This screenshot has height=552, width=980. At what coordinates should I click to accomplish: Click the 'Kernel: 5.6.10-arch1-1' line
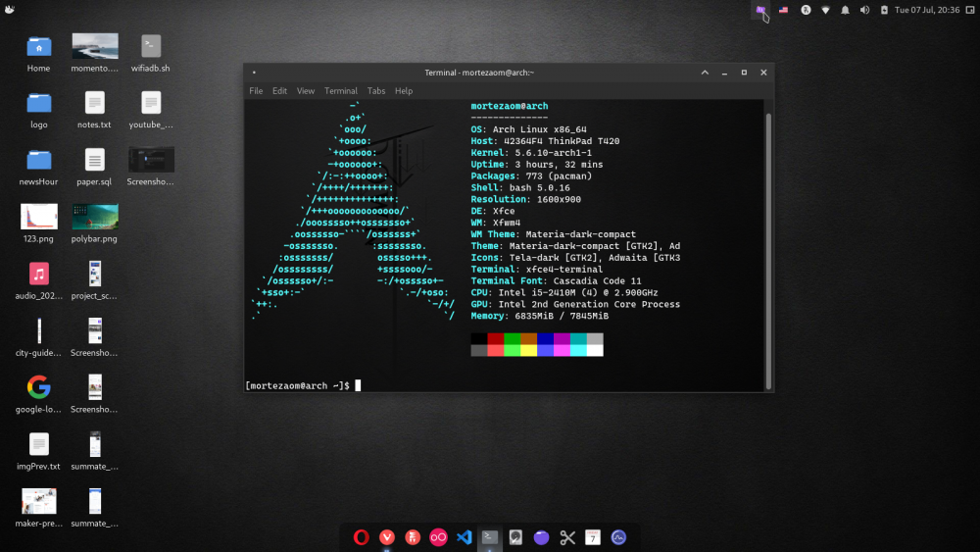(x=531, y=153)
